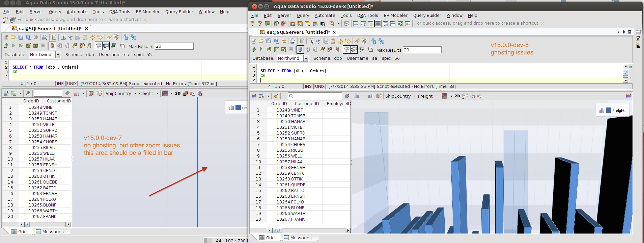Click vertical Detail panel tab
The height and width of the screenshot is (243, 644).
pos(638,39)
